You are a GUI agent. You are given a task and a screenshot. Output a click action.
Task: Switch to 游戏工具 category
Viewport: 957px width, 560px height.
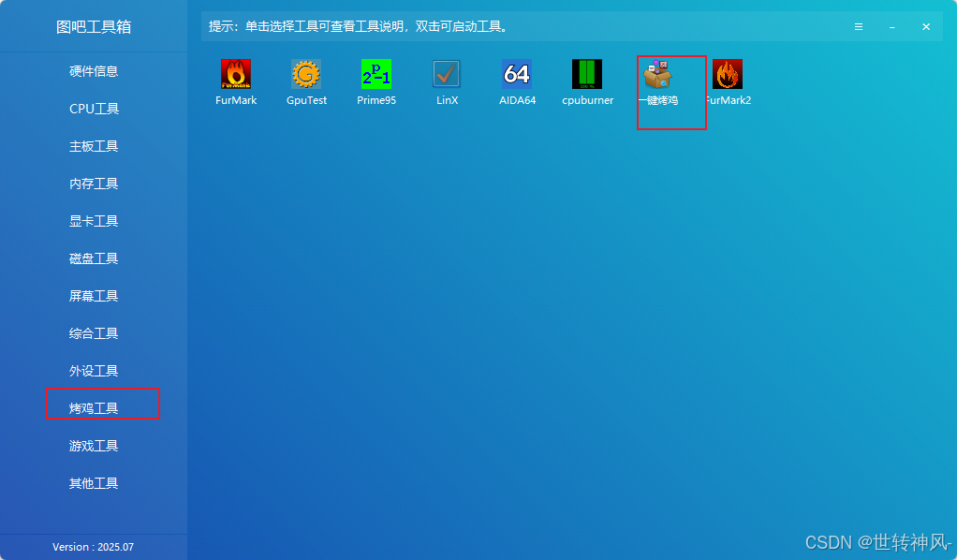pos(94,446)
